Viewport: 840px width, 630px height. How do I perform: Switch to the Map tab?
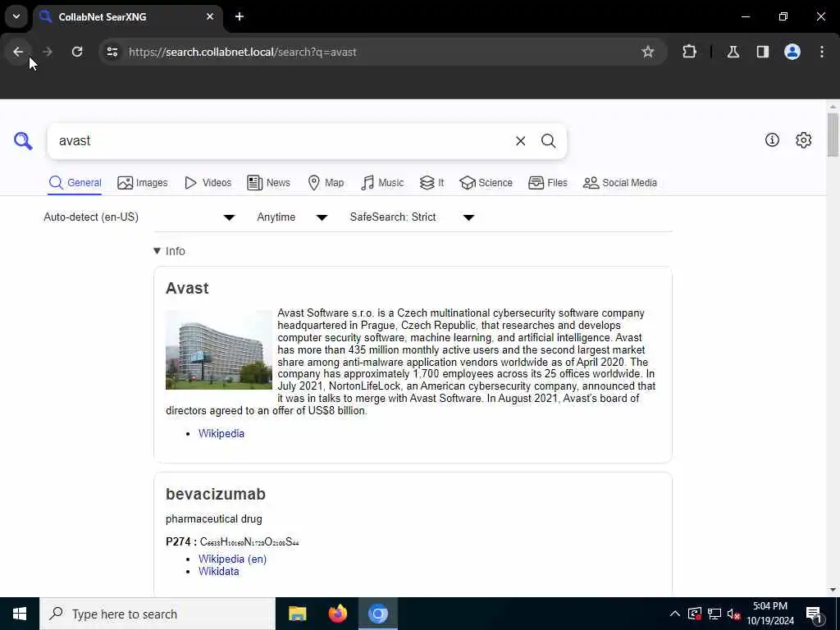coord(326,183)
